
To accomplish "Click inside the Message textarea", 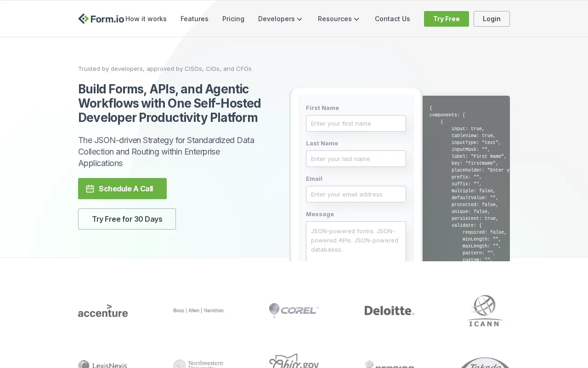I will pyautogui.click(x=356, y=241).
